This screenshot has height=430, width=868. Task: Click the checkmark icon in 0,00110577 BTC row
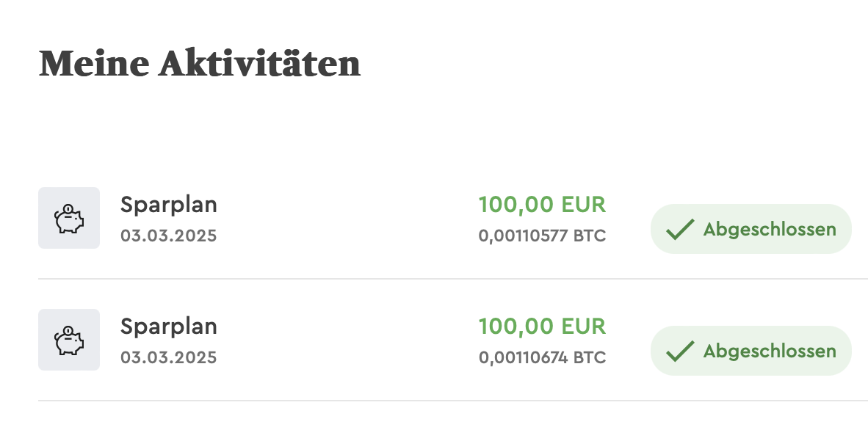[680, 230]
